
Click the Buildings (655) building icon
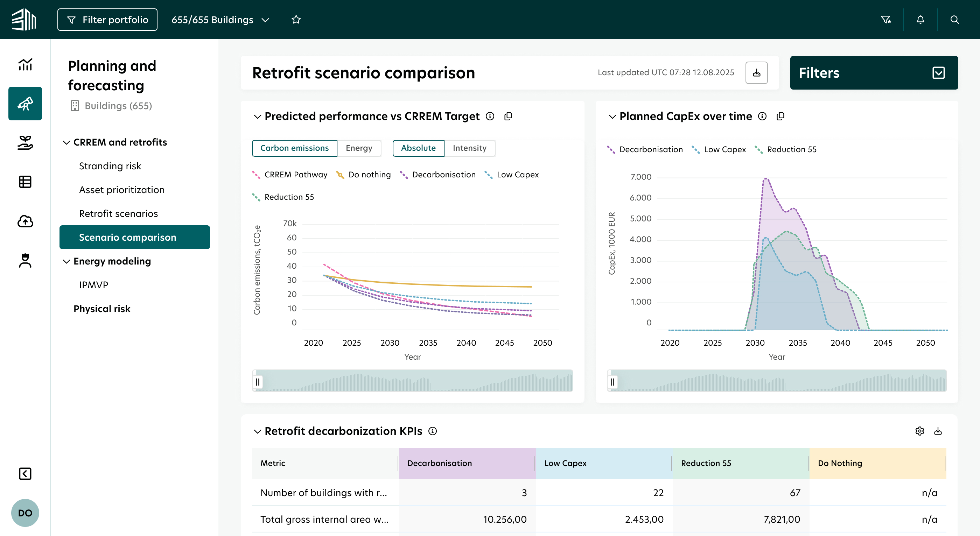pyautogui.click(x=75, y=106)
